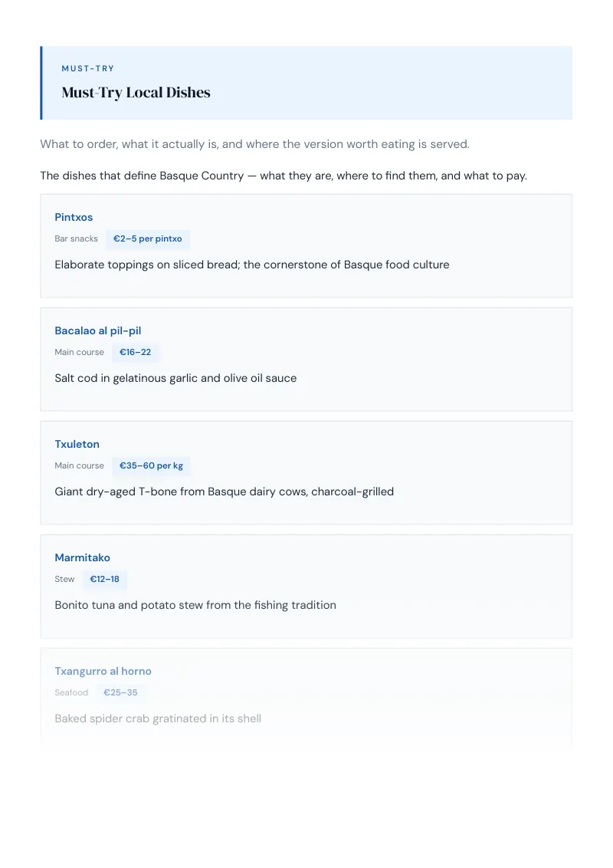The height and width of the screenshot is (868, 613).
Task: Click the Bar snacks category label
Action: coord(77,238)
